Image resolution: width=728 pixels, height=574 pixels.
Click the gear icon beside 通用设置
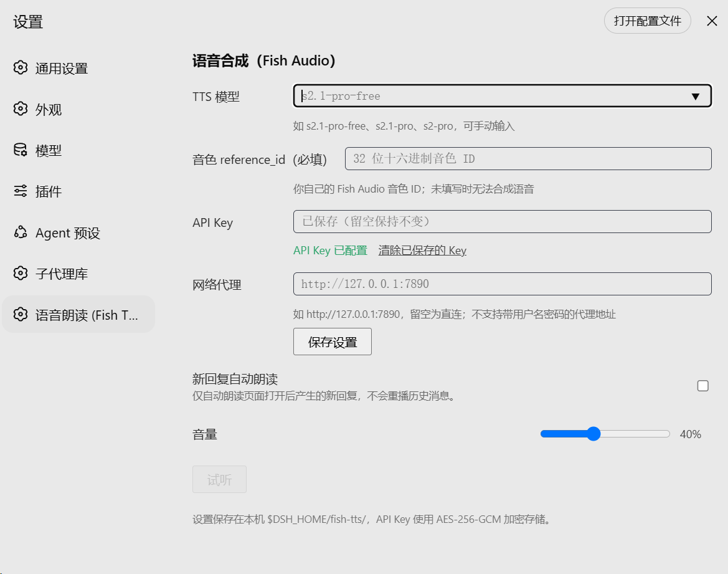21,68
